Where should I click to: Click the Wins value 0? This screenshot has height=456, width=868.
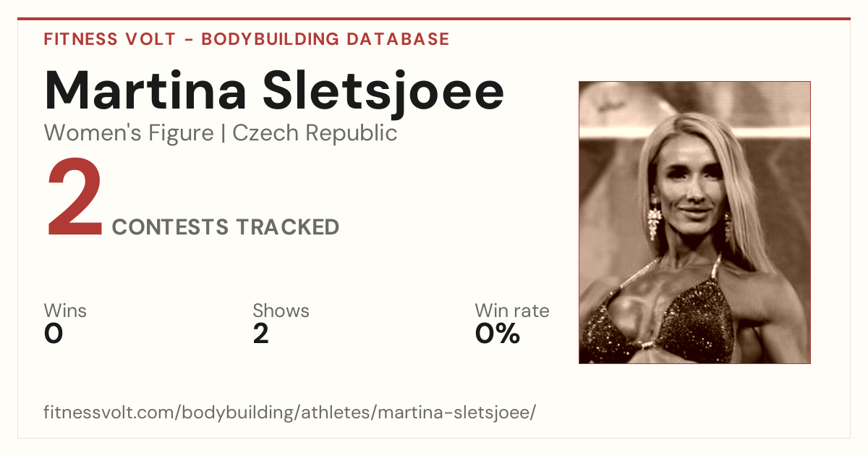pyautogui.click(x=54, y=334)
